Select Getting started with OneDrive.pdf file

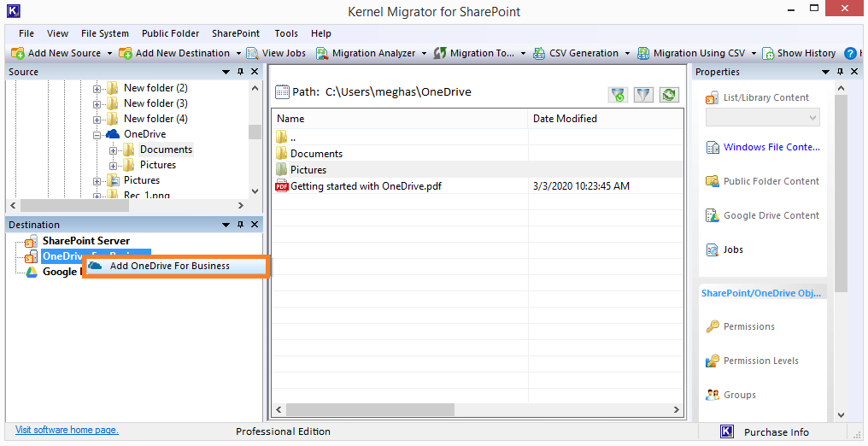pos(366,185)
